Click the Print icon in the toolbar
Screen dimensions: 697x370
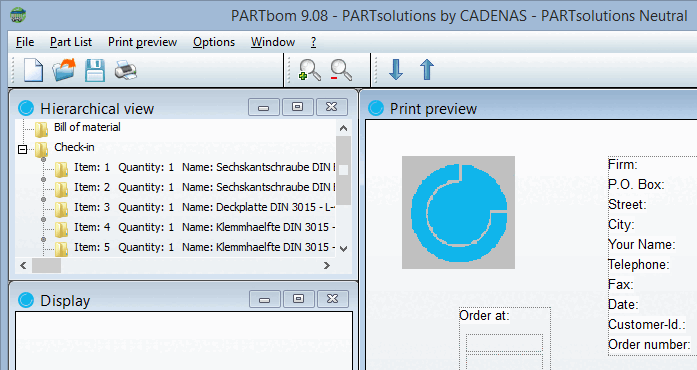126,70
